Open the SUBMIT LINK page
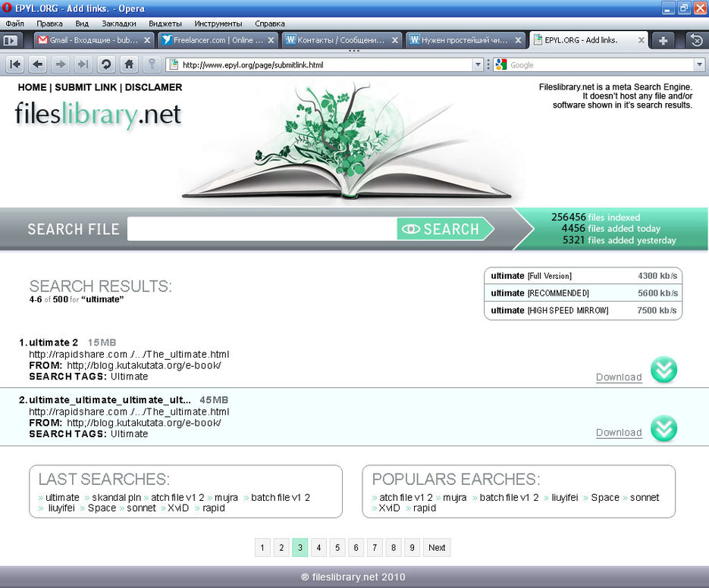Image resolution: width=709 pixels, height=588 pixels. (86, 87)
